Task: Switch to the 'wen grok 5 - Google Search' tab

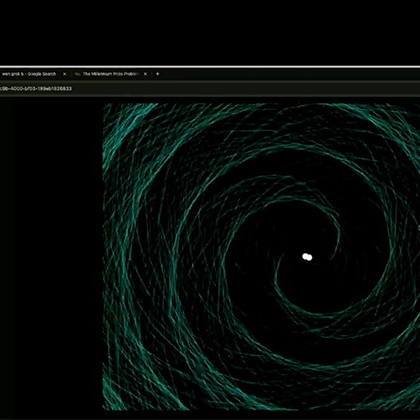Action: pyautogui.click(x=29, y=74)
